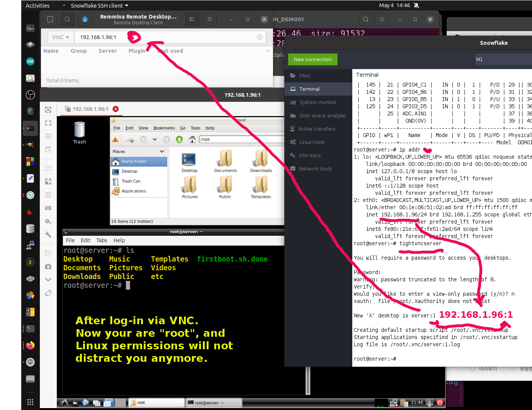Open Active transfers in the Snowflake sidebar
Viewport: 532px width, 410px height.
319,129
